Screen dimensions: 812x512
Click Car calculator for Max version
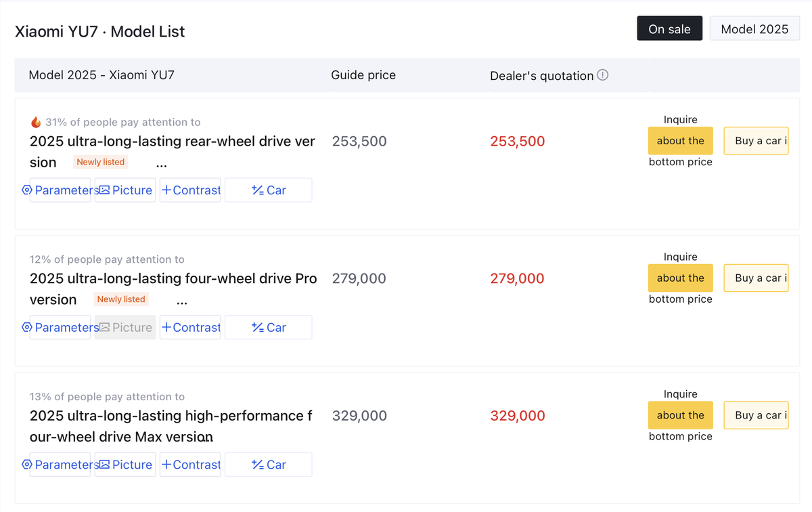tap(269, 465)
